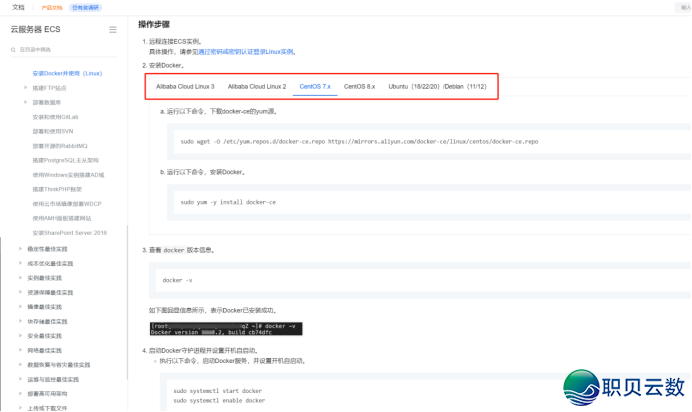
Task: Open 数据恢复与容灾最佳实践 sidebar entry
Action: [x=59, y=365]
